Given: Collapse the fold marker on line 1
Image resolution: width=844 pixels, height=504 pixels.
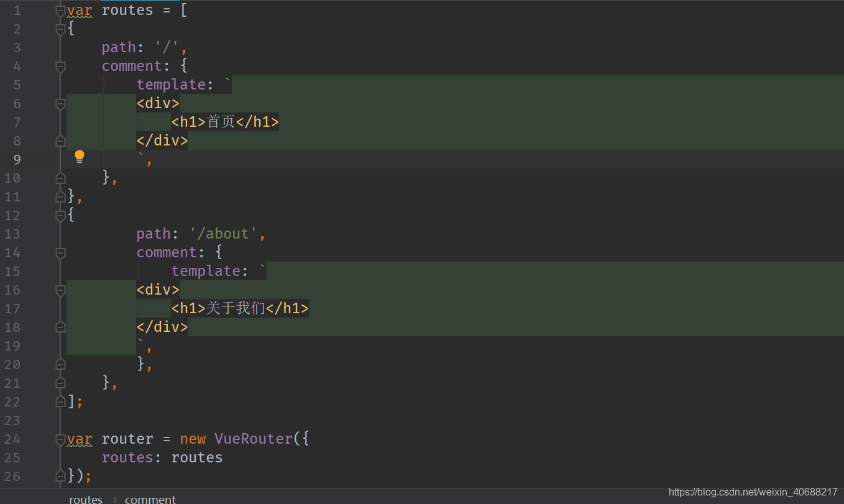Looking at the screenshot, I should pyautogui.click(x=60, y=11).
